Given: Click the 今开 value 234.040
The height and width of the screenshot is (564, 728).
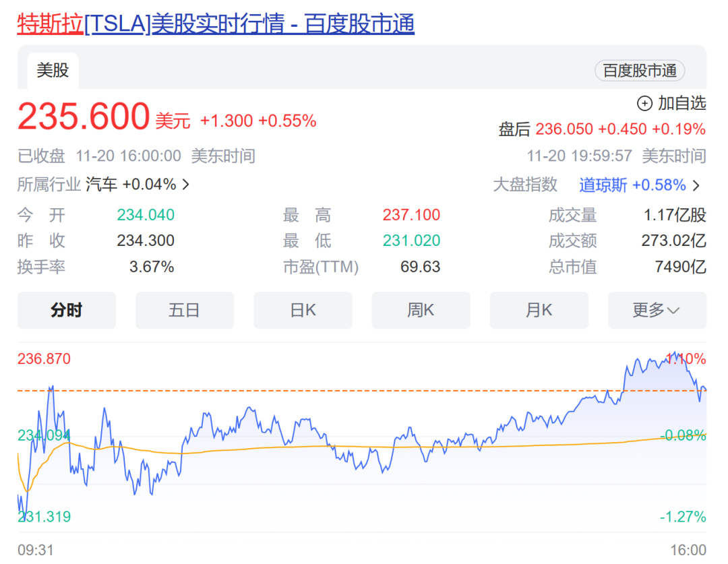Looking at the screenshot, I should coord(146,215).
